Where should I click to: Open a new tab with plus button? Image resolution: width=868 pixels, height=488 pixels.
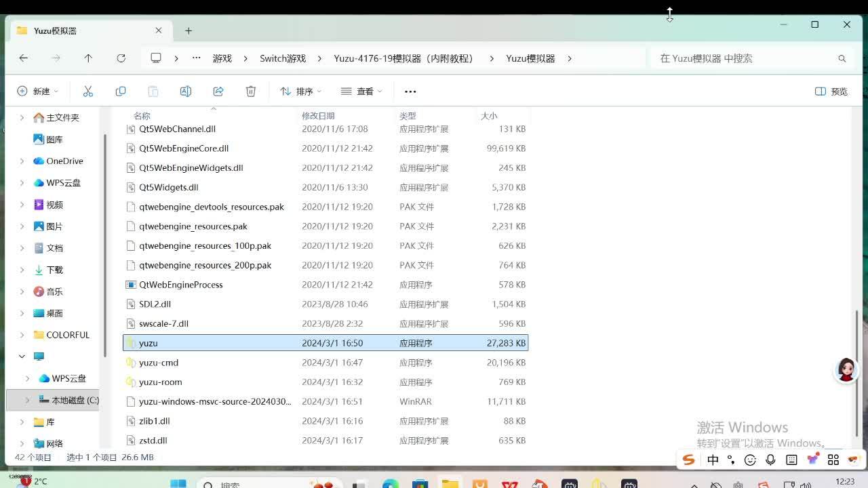click(x=189, y=30)
